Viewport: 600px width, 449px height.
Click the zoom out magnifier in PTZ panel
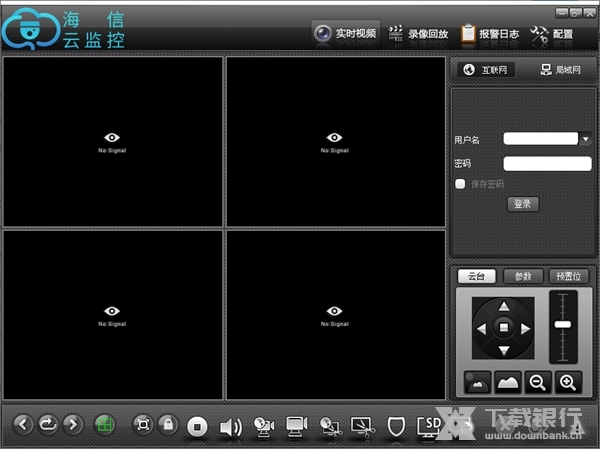pyautogui.click(x=538, y=382)
